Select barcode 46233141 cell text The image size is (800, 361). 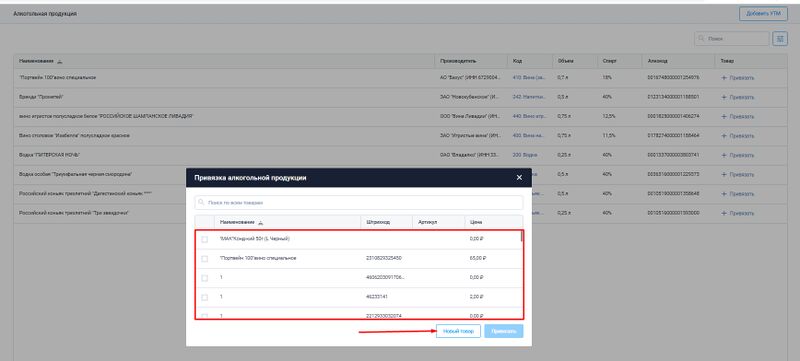click(x=378, y=296)
